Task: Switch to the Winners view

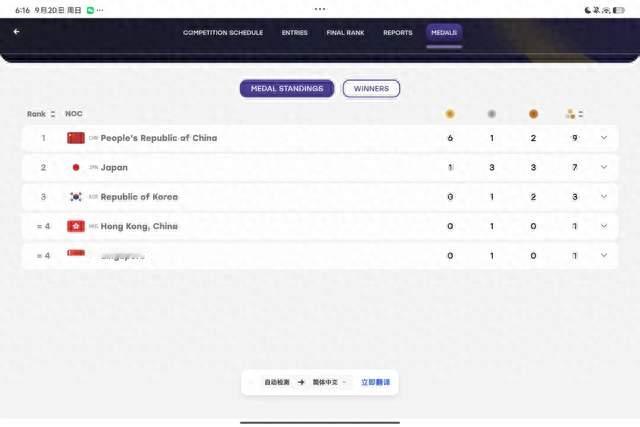Action: point(371,89)
